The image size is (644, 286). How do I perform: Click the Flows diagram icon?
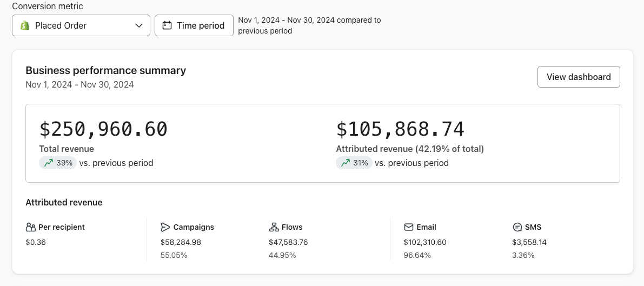274,227
